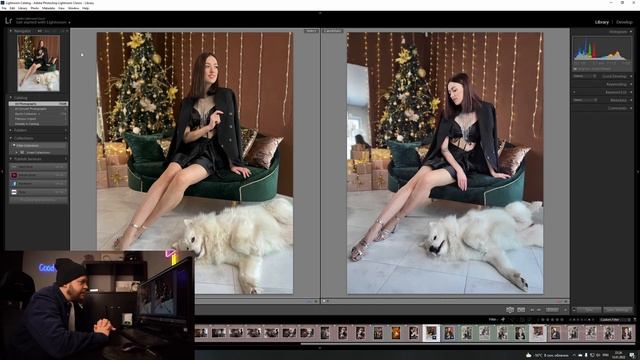Click the Sync Settings button
Screen dimensions: 640x360
pyautogui.click(x=618, y=310)
